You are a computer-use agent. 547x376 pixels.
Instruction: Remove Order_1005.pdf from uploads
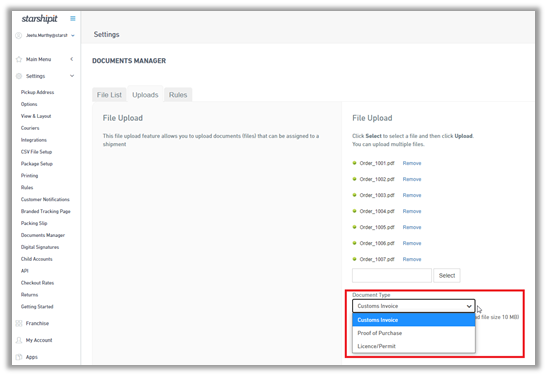click(412, 227)
